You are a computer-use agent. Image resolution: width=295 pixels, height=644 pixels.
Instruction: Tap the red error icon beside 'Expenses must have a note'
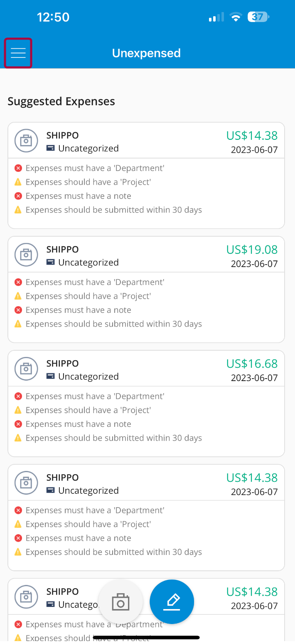click(x=18, y=196)
